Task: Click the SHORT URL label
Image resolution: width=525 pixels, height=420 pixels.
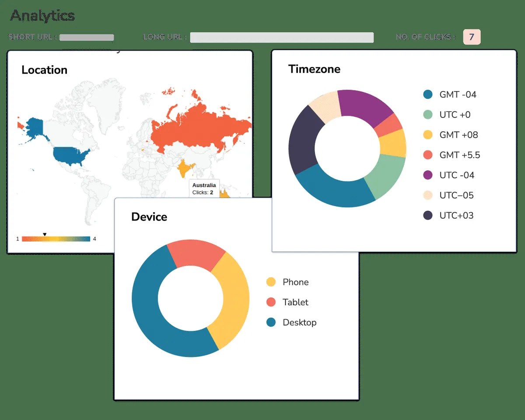Action: (x=32, y=37)
